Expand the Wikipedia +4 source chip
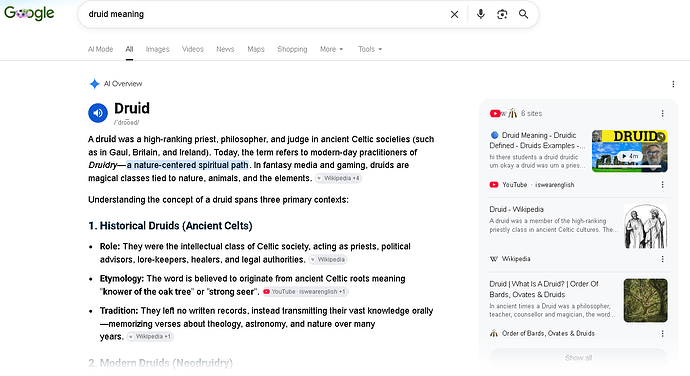The height and width of the screenshot is (376, 690). (338, 178)
